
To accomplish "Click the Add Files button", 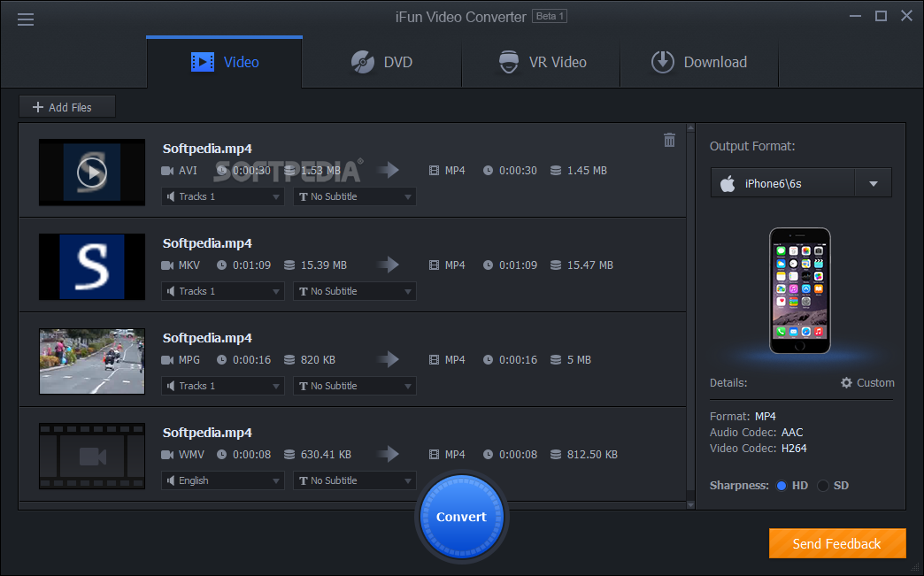I will [67, 107].
